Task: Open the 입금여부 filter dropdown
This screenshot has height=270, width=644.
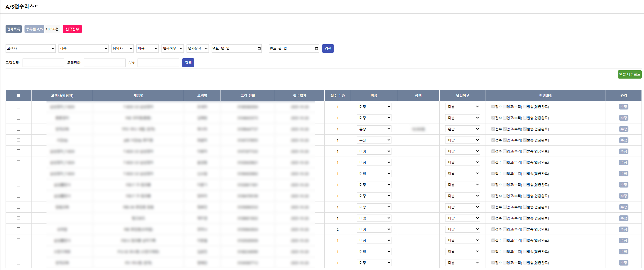Action: click(x=172, y=48)
